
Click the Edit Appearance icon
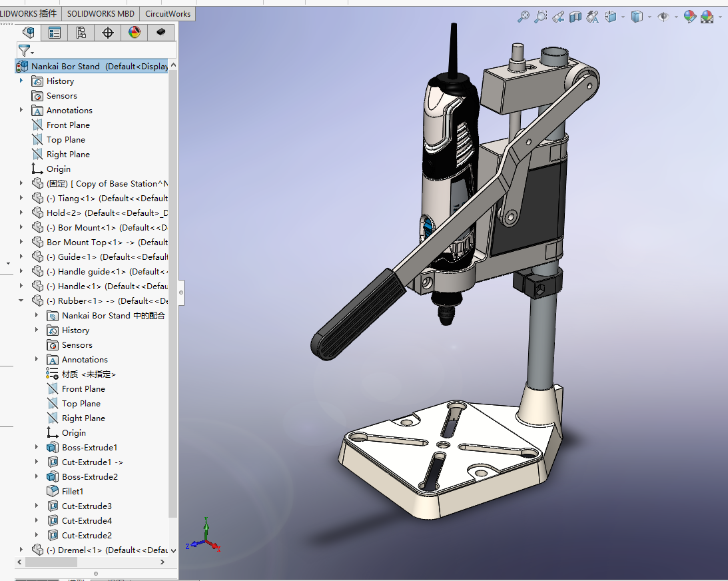tap(689, 17)
